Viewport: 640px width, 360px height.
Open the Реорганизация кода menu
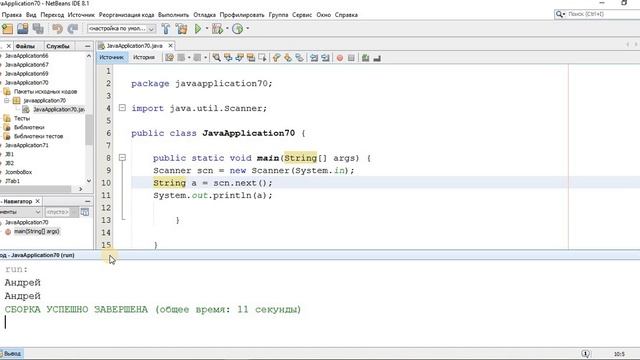(x=127, y=15)
